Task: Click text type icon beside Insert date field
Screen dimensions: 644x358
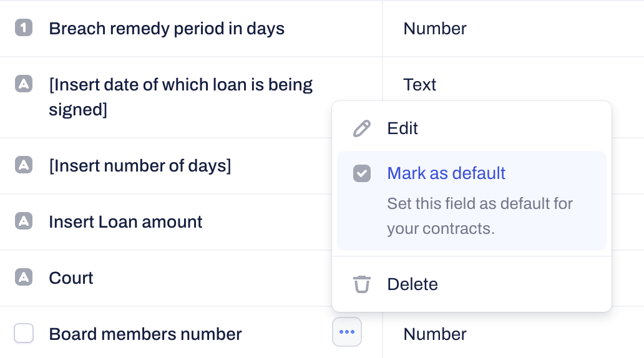Action: point(24,84)
